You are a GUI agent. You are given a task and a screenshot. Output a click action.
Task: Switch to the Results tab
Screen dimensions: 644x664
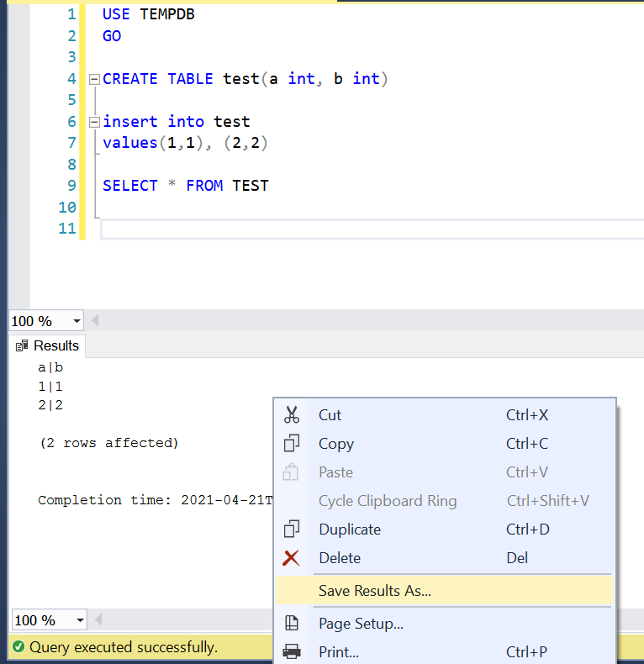tap(47, 345)
